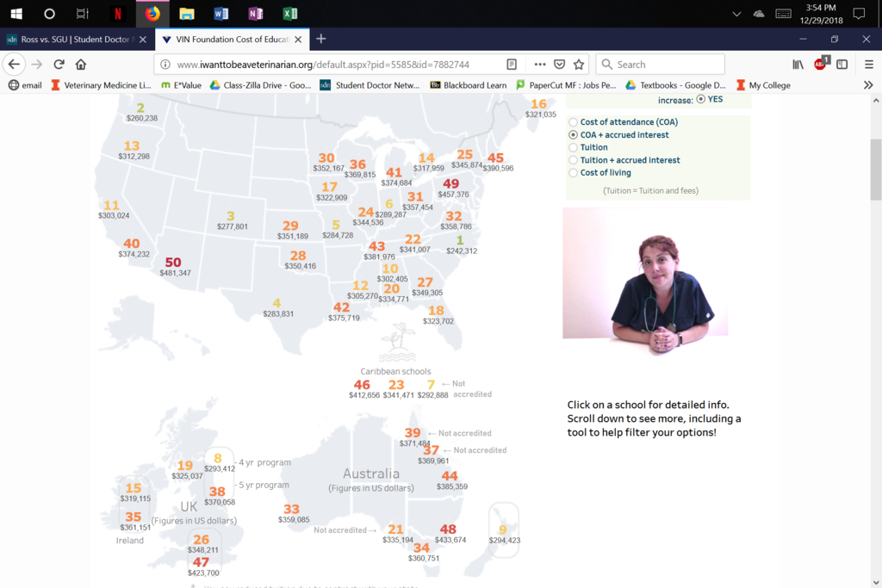Open the Firefox hamburger menu
Viewport: 882px width, 588px height.
pos(869,64)
